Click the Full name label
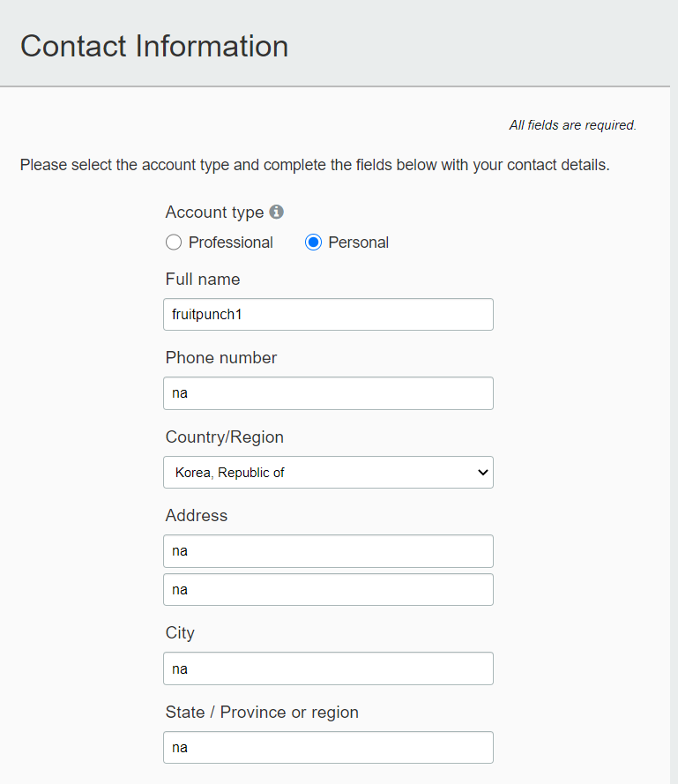 pos(203,279)
